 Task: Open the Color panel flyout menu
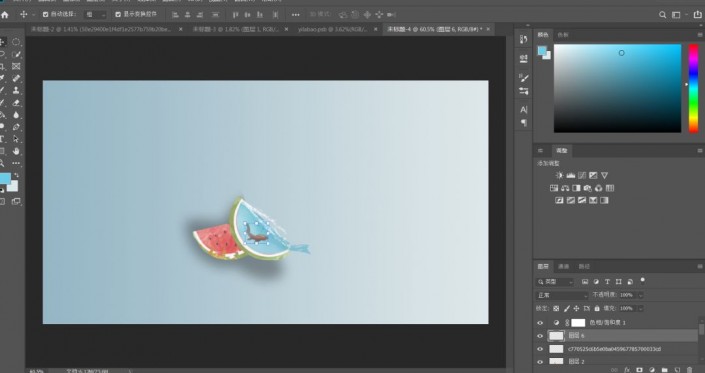pos(700,35)
